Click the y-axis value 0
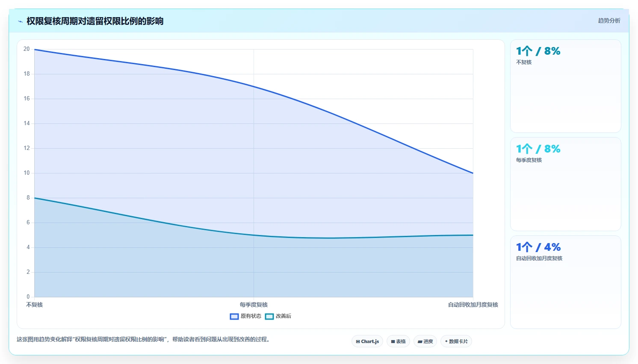 [28, 296]
